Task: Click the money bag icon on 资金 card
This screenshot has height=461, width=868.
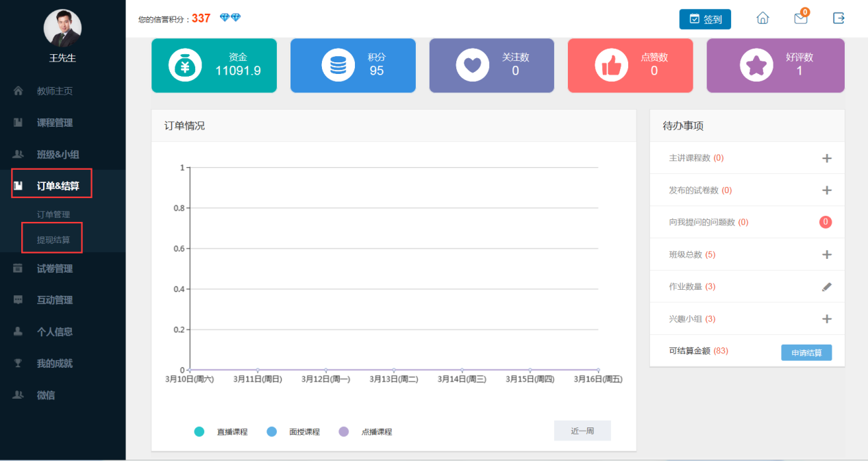Action: point(185,65)
